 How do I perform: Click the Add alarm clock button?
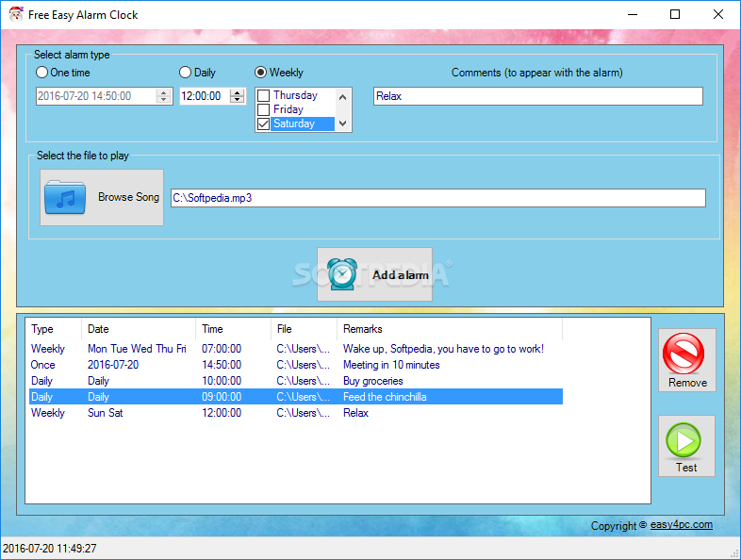(x=375, y=274)
